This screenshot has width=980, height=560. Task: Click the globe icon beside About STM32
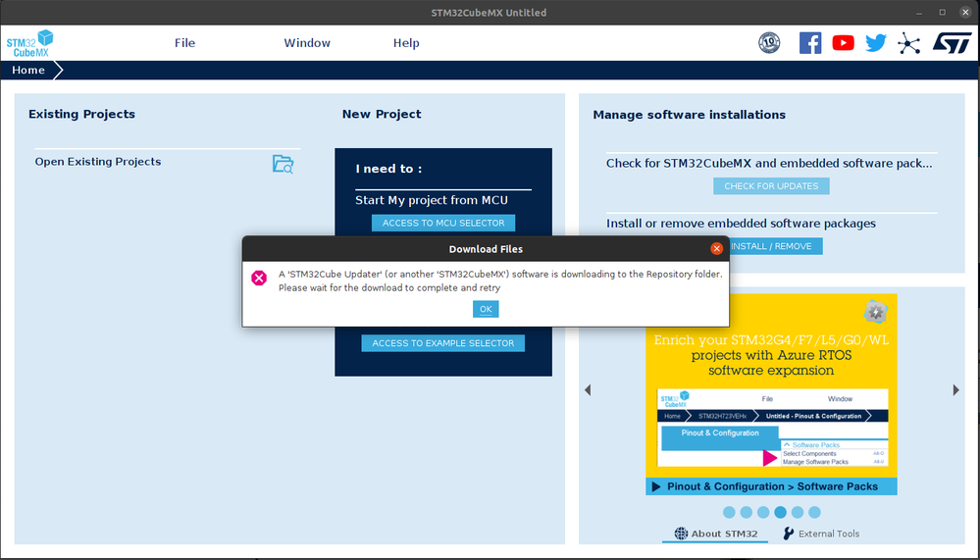(x=681, y=534)
